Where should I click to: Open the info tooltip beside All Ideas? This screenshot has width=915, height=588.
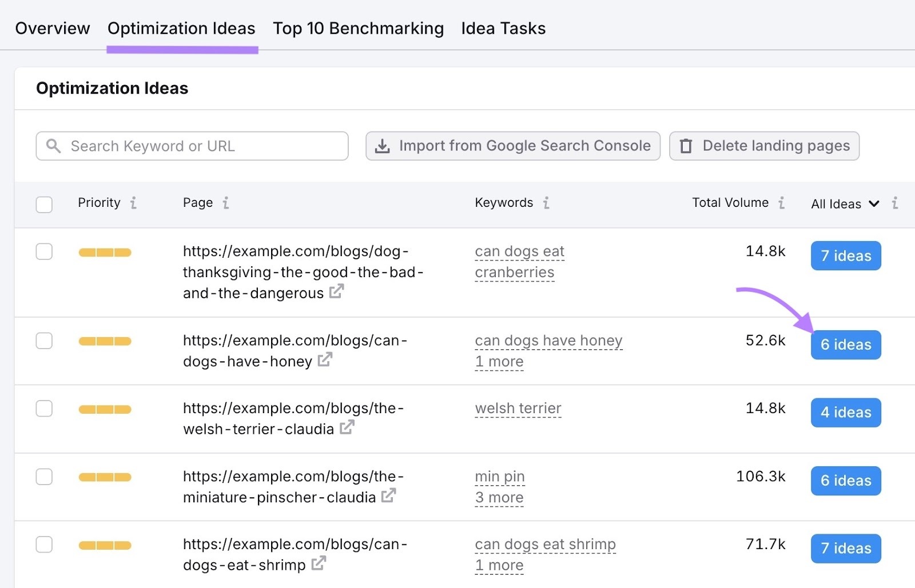tap(894, 203)
